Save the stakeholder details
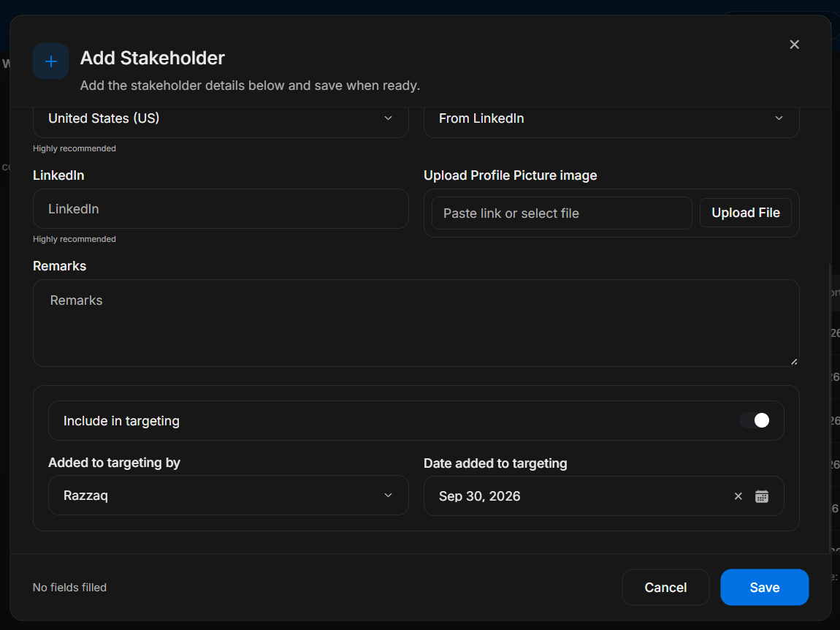Image resolution: width=840 pixels, height=630 pixels. (765, 587)
